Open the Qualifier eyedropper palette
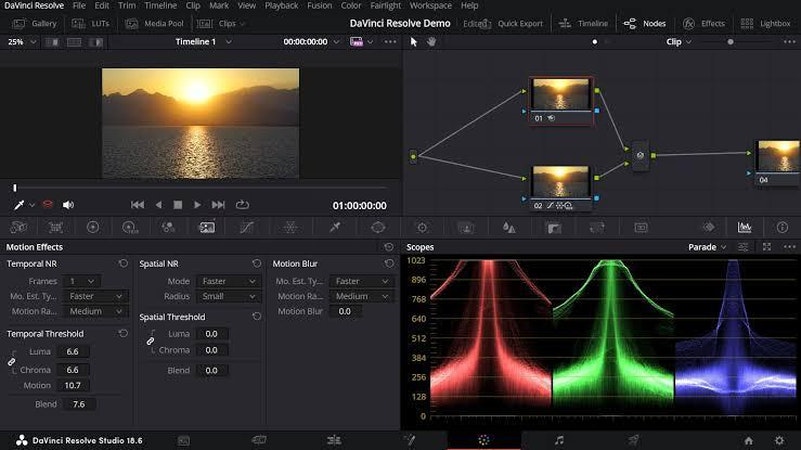 click(x=335, y=227)
